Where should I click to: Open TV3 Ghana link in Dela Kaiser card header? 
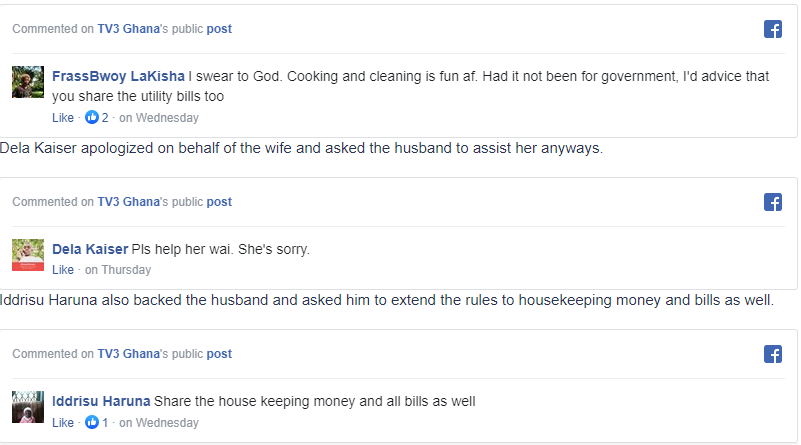point(128,202)
